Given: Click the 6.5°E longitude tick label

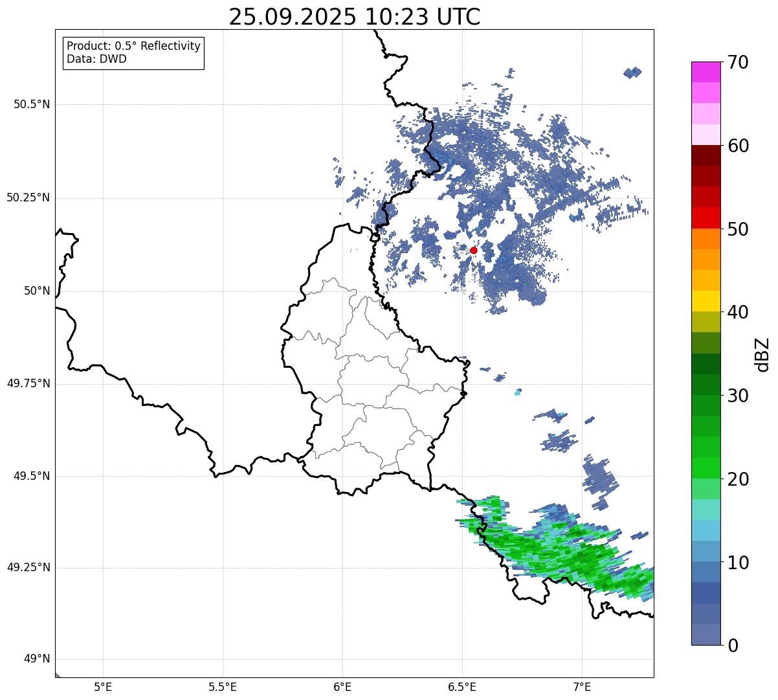Looking at the screenshot, I should (x=462, y=686).
